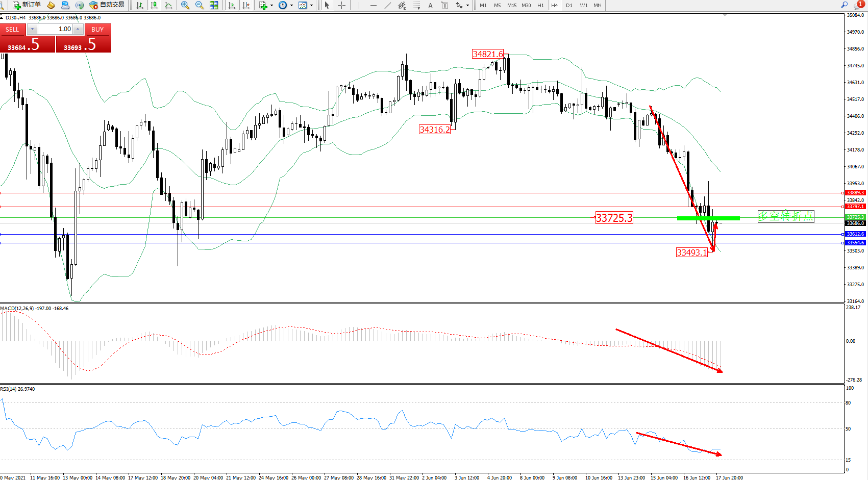This screenshot has width=868, height=480.
Task: Select the crosshair cursor tool
Action: tap(341, 5)
